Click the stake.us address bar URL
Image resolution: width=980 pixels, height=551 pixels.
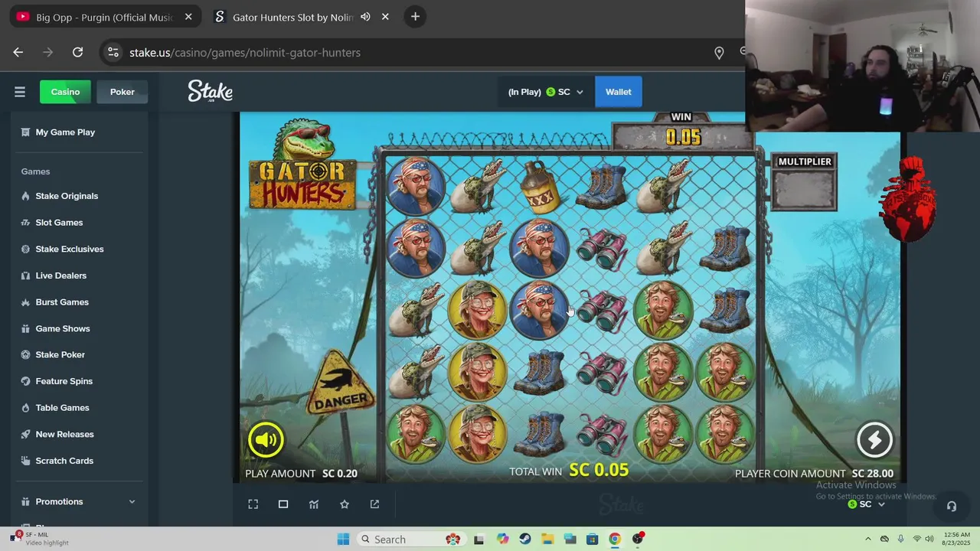coord(245,52)
